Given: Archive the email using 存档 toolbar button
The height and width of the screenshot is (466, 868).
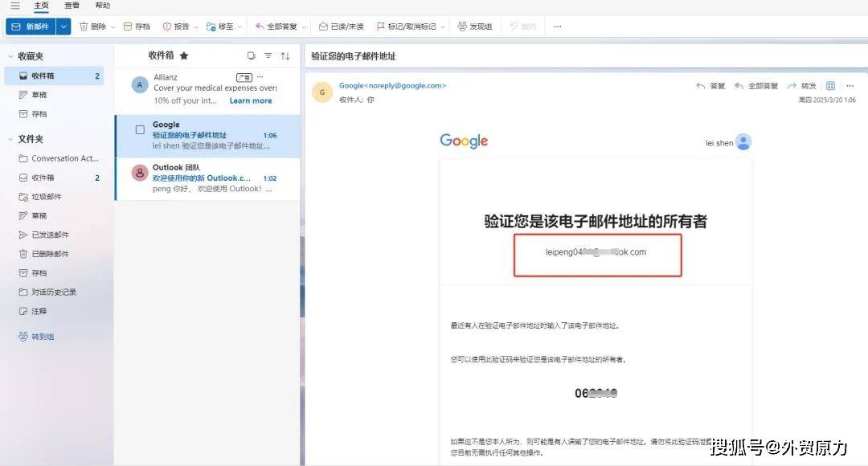Looking at the screenshot, I should tap(137, 27).
